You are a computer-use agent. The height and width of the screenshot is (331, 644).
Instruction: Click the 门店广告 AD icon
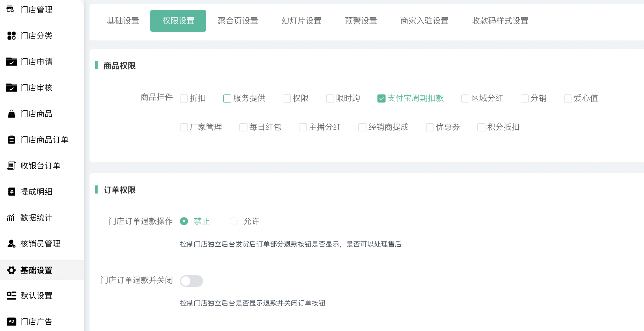point(11,321)
